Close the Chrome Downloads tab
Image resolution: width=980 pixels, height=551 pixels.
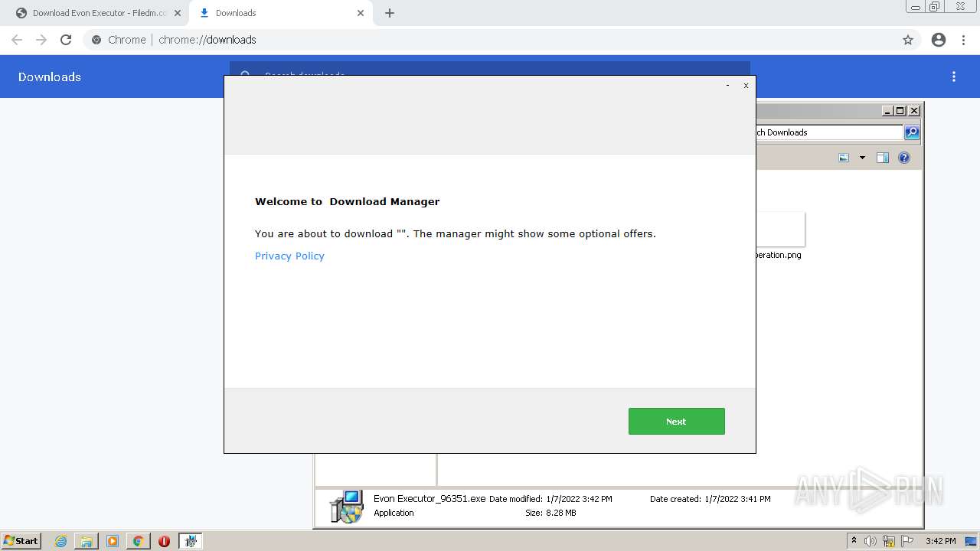361,13
